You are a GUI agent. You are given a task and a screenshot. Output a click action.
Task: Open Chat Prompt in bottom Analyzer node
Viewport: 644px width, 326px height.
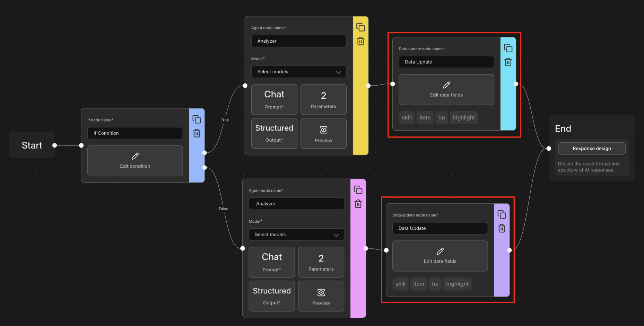pos(272,262)
